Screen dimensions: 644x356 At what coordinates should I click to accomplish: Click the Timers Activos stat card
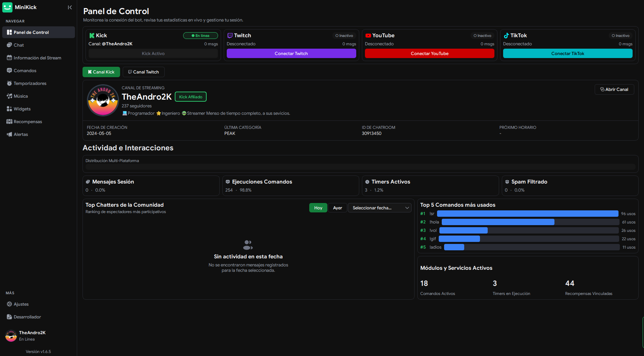(430, 186)
